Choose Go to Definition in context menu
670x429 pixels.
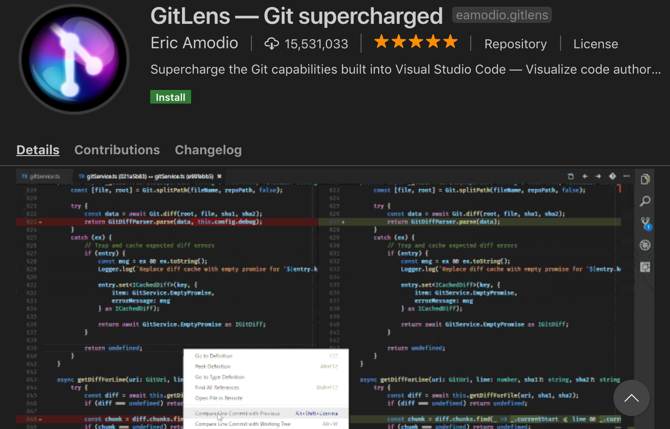pos(215,356)
